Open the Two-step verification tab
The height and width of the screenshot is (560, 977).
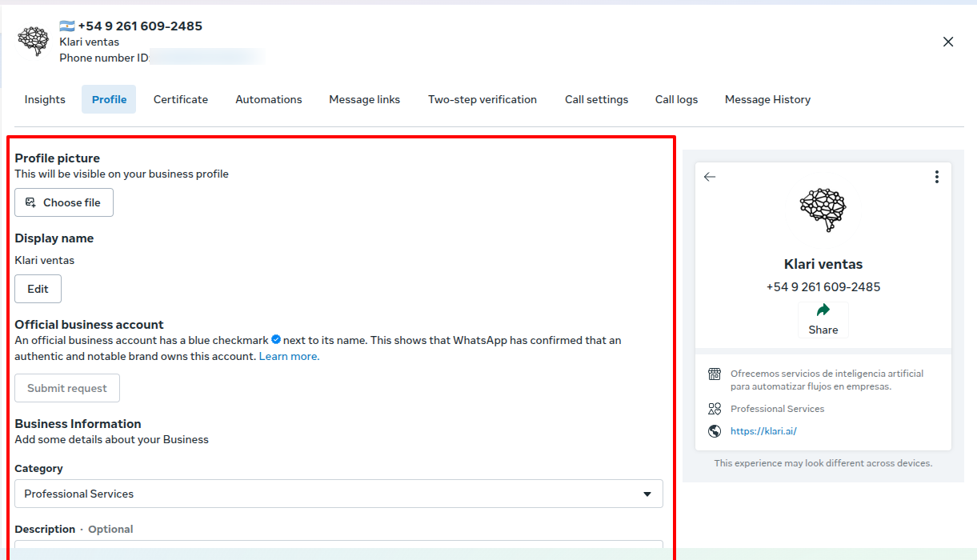(482, 99)
